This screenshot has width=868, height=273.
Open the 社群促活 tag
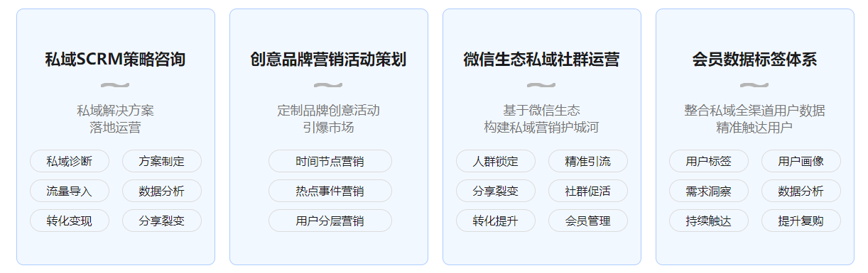pyautogui.click(x=588, y=191)
